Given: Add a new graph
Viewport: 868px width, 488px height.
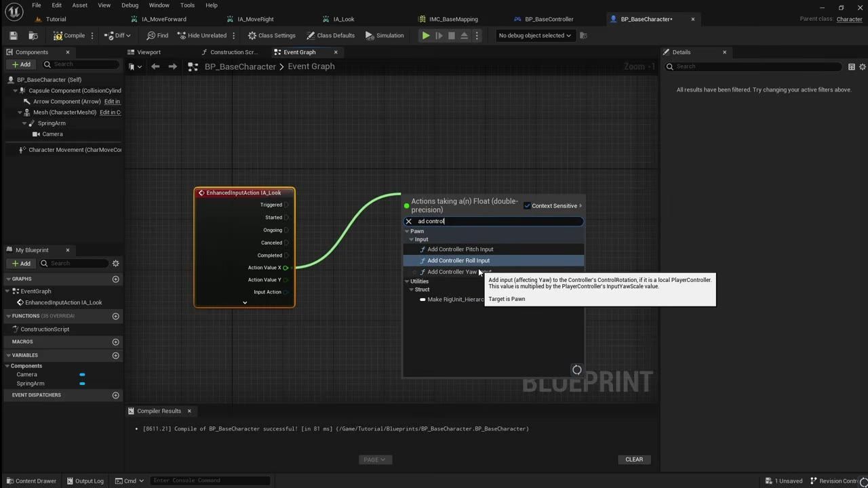Looking at the screenshot, I should (115, 279).
